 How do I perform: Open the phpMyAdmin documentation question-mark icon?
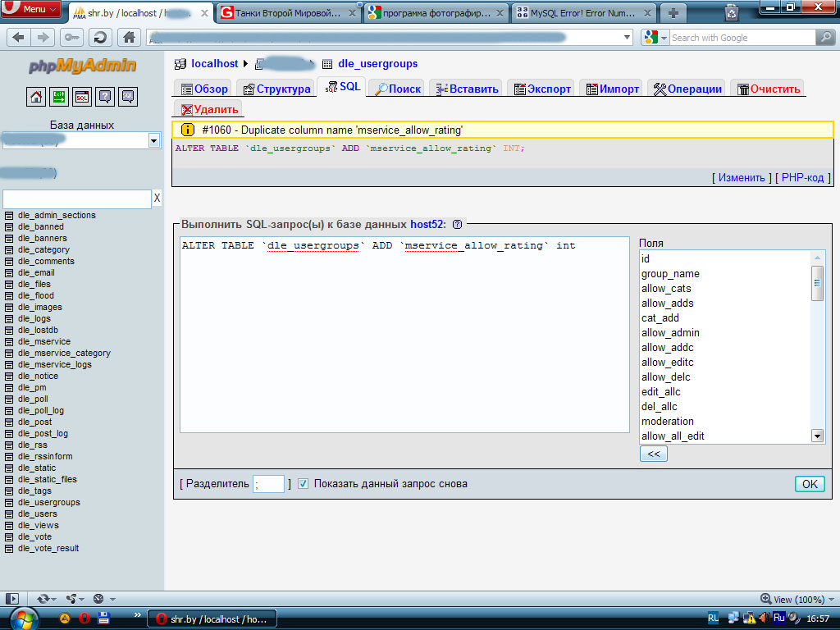[x=105, y=97]
